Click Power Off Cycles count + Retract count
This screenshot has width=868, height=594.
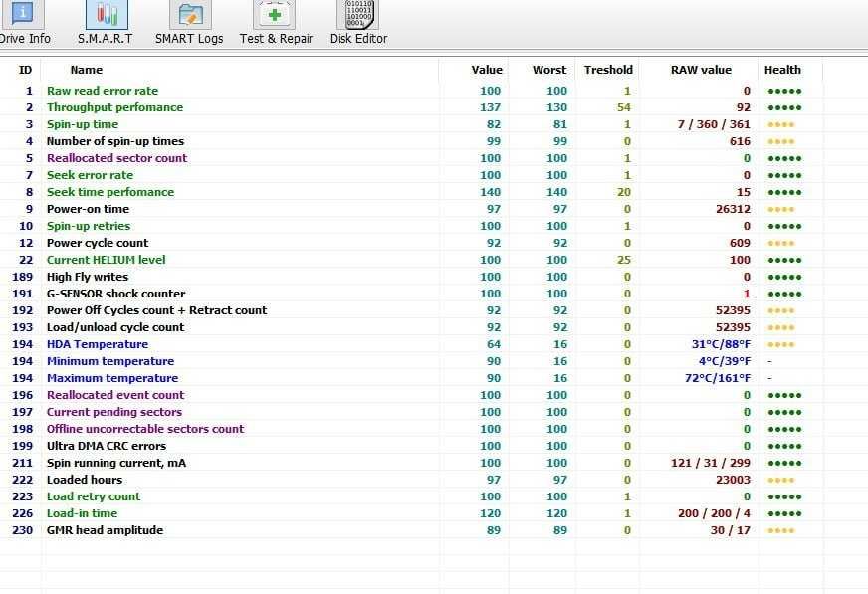click(x=156, y=310)
